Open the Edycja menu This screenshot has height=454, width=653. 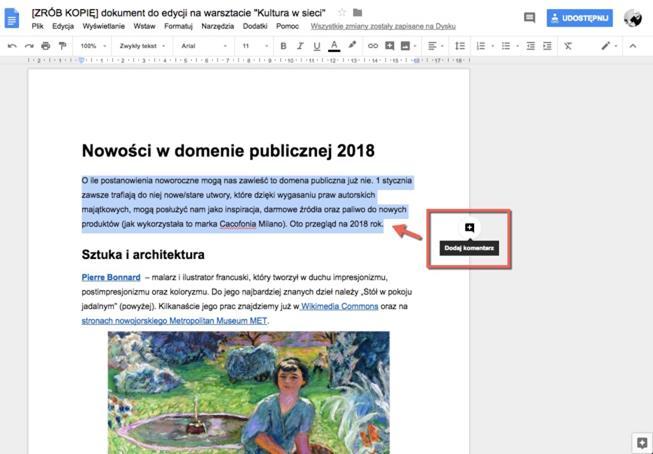click(x=63, y=26)
